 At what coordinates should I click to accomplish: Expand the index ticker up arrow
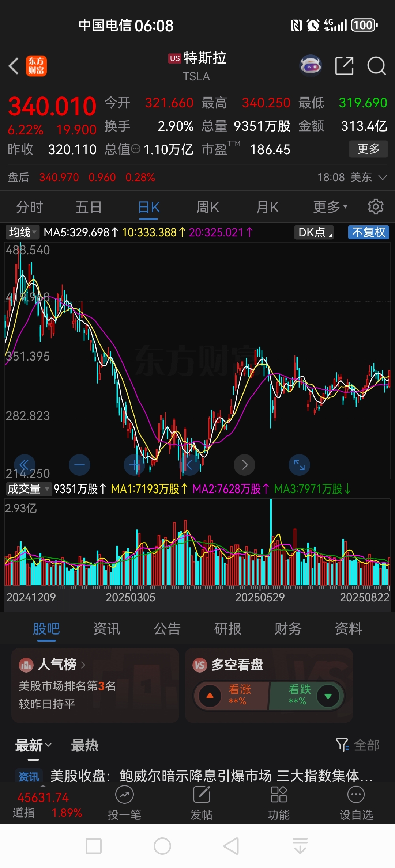[43, 786]
